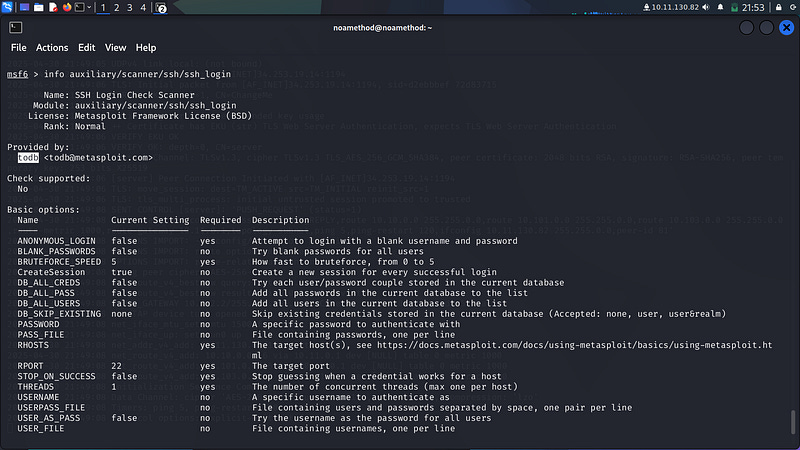
Task: Click the terminal window icon in titlebar
Action: click(x=15, y=28)
